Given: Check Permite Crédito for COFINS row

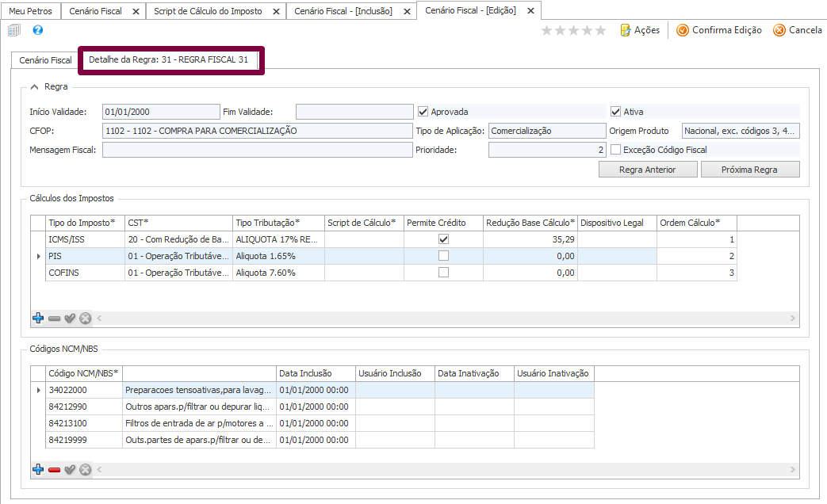Looking at the screenshot, I should tap(443, 273).
